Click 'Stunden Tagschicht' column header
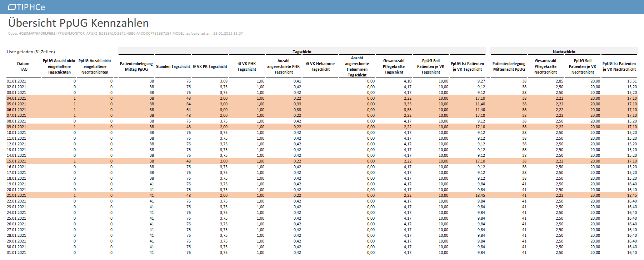 (x=173, y=66)
